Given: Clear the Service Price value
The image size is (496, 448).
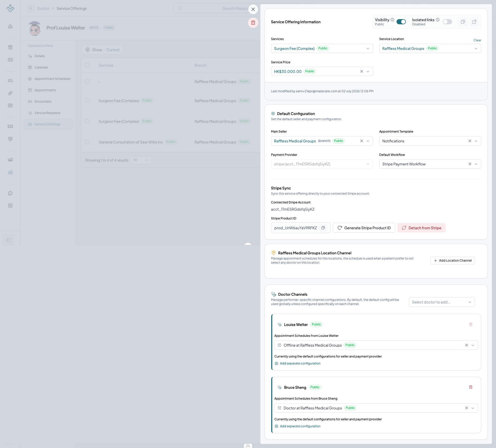Looking at the screenshot, I should (362, 71).
